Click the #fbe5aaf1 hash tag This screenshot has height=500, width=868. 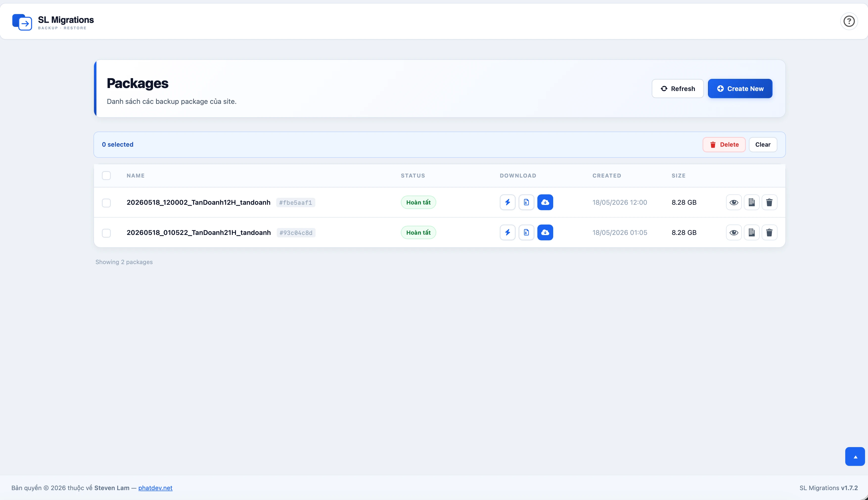(296, 203)
